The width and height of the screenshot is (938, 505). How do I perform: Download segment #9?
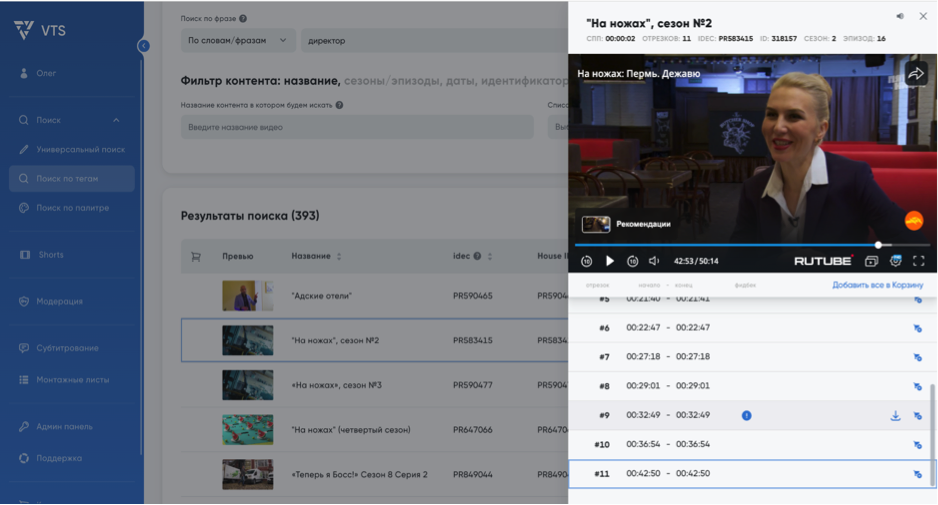(x=896, y=416)
